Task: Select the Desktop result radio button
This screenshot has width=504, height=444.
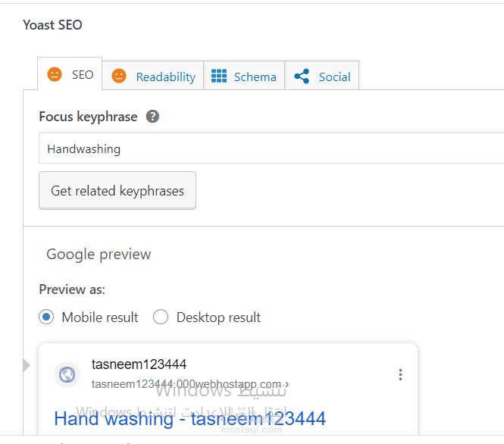Action: pyautogui.click(x=161, y=317)
